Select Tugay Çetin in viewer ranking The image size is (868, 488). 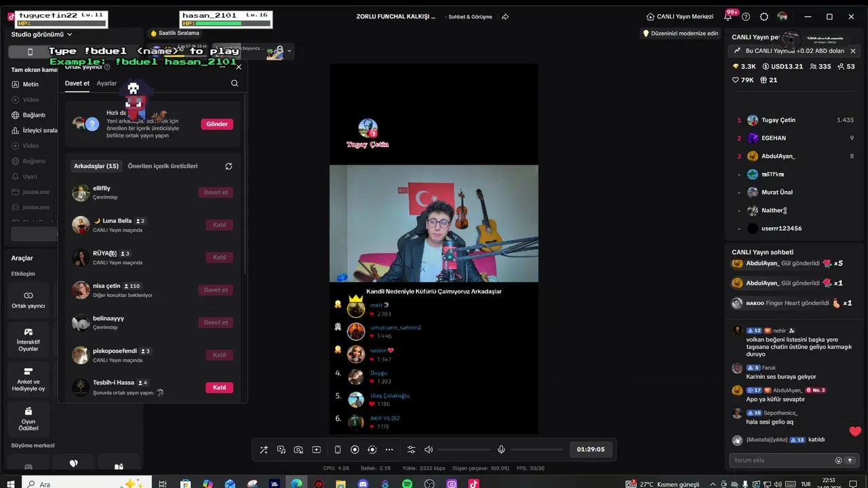click(795, 120)
